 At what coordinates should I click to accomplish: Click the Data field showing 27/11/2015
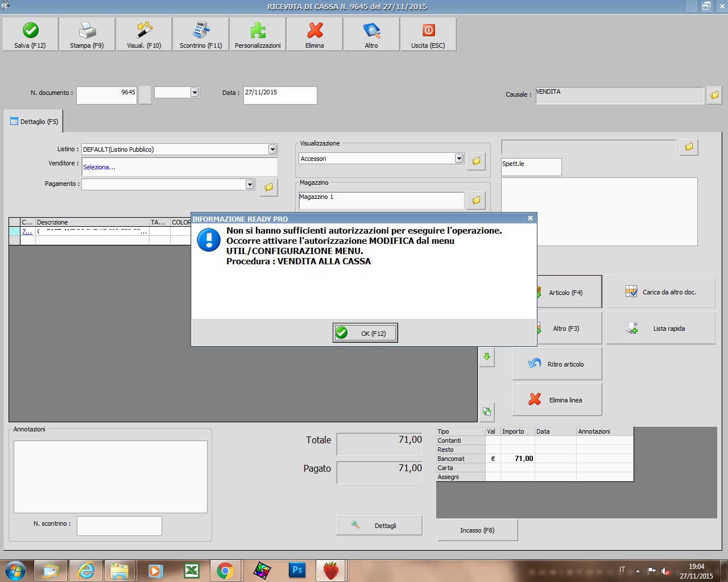pyautogui.click(x=280, y=95)
